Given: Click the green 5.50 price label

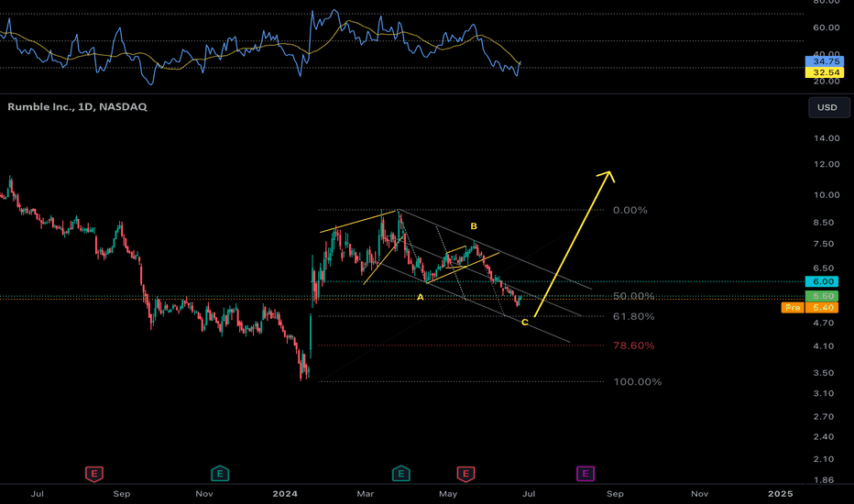Looking at the screenshot, I should coord(823,296).
